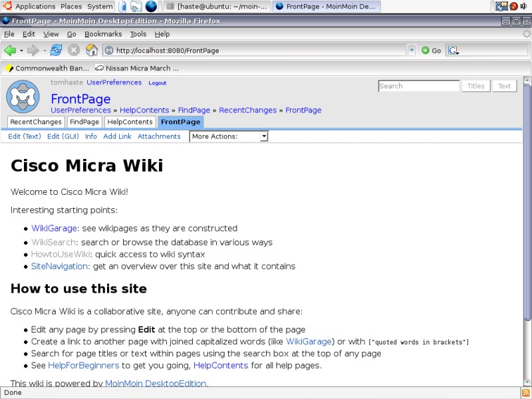Viewport: 532px width, 399px height.
Task: Go back using the green Back arrow
Action: tap(10, 51)
